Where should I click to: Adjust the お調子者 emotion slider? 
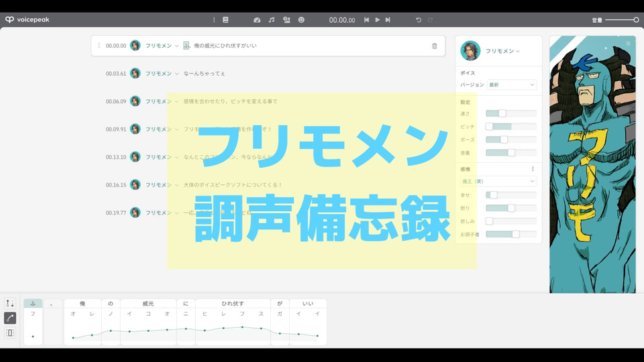pyautogui.click(x=511, y=235)
